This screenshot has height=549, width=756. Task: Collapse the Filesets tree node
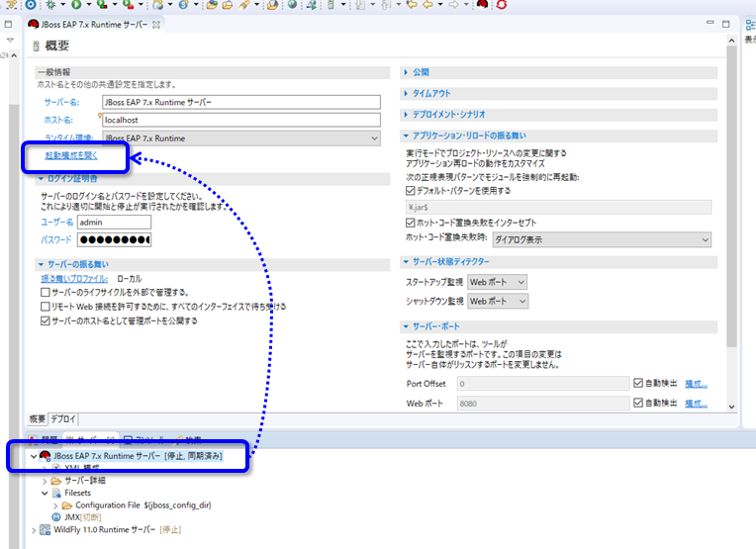click(x=45, y=493)
